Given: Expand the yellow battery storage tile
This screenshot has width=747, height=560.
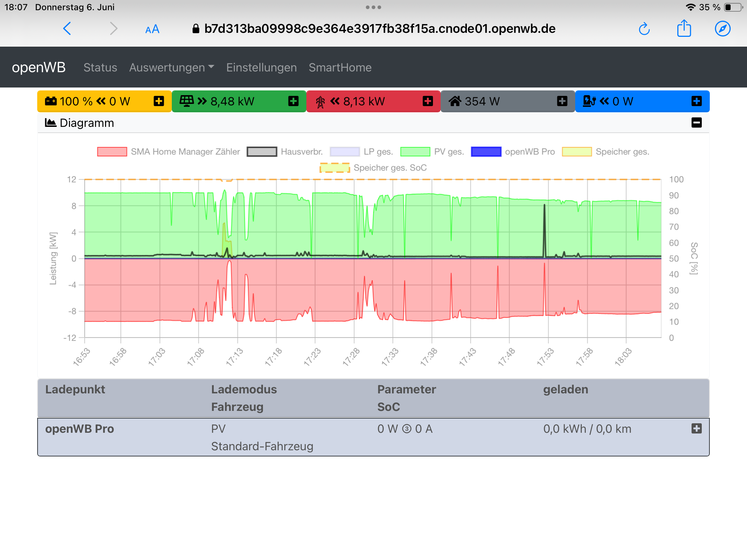Looking at the screenshot, I should 159,101.
